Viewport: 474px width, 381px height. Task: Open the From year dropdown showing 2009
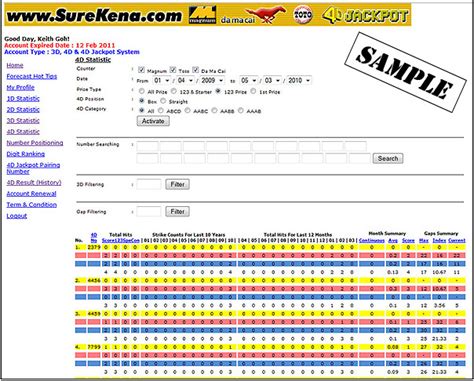click(x=212, y=80)
